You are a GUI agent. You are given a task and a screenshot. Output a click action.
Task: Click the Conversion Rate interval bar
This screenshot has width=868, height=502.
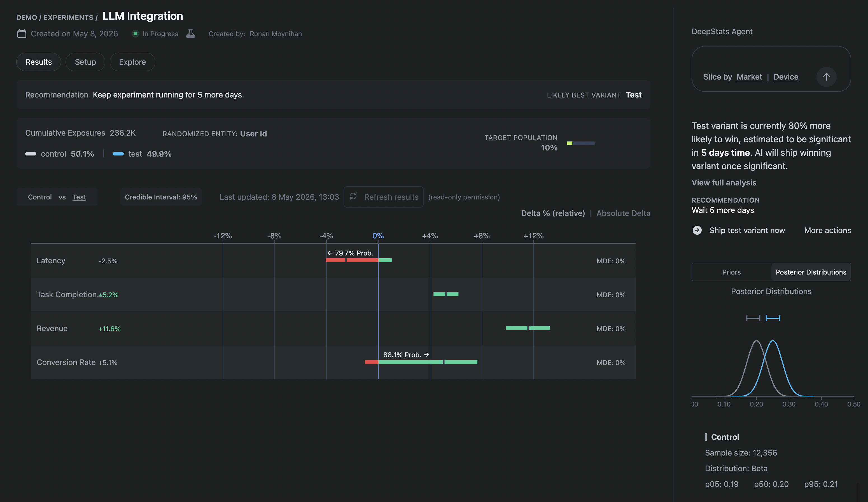tap(421, 362)
